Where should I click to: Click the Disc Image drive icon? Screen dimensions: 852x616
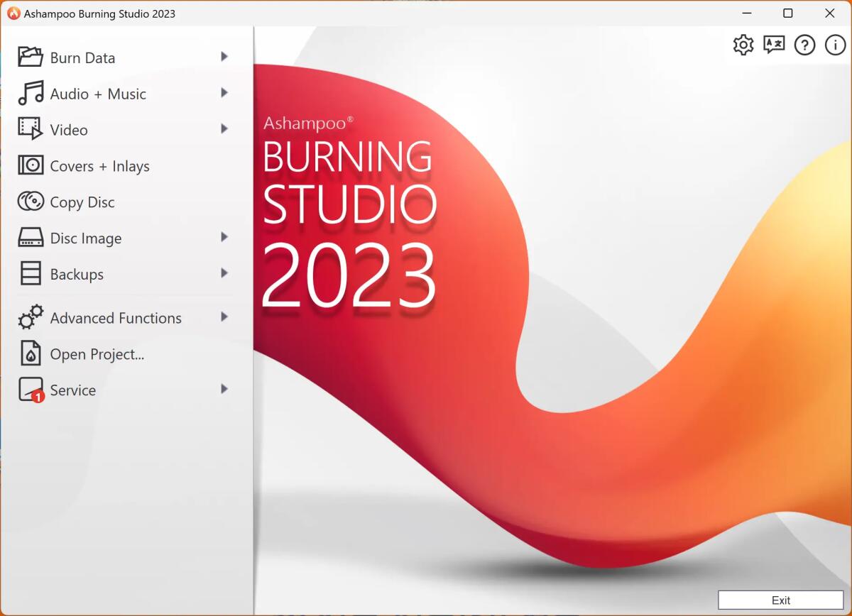click(29, 238)
